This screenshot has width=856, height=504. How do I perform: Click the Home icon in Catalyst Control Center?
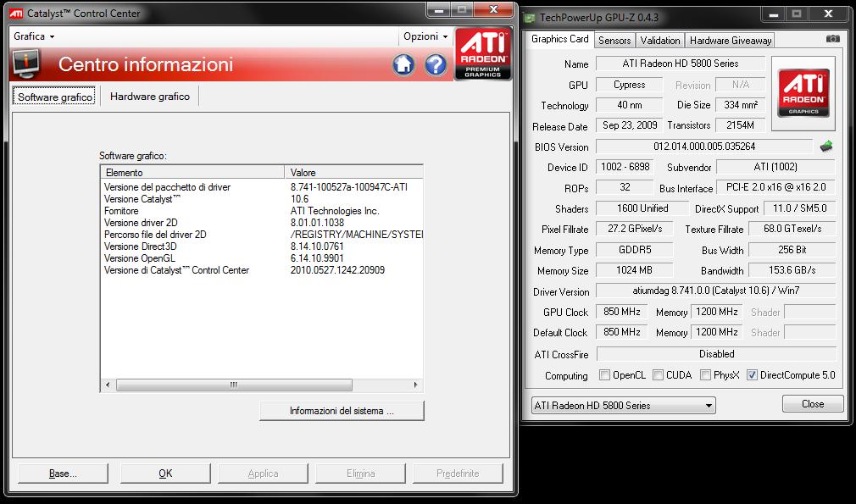pos(403,65)
